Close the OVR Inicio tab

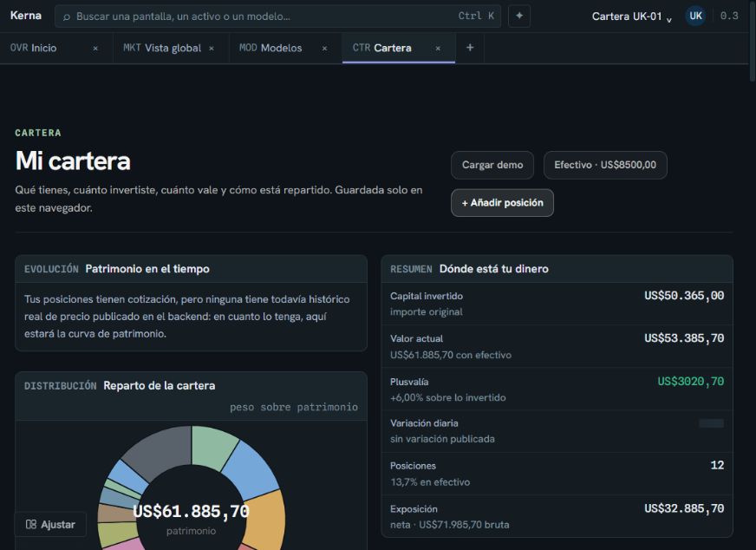pyautogui.click(x=95, y=49)
